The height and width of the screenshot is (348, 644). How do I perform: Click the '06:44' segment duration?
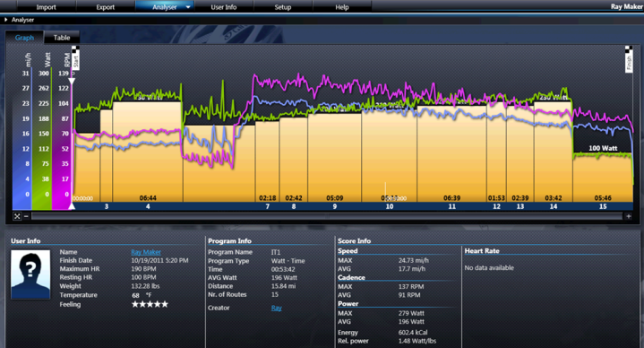coord(148,198)
